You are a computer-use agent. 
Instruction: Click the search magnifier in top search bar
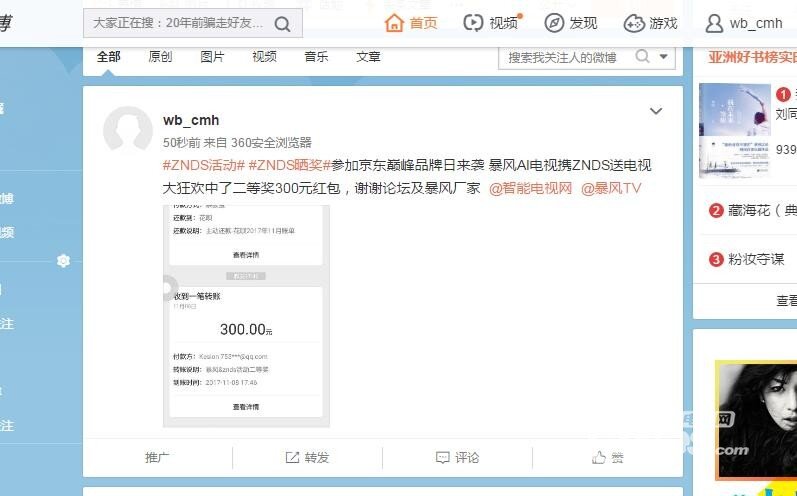click(283, 23)
